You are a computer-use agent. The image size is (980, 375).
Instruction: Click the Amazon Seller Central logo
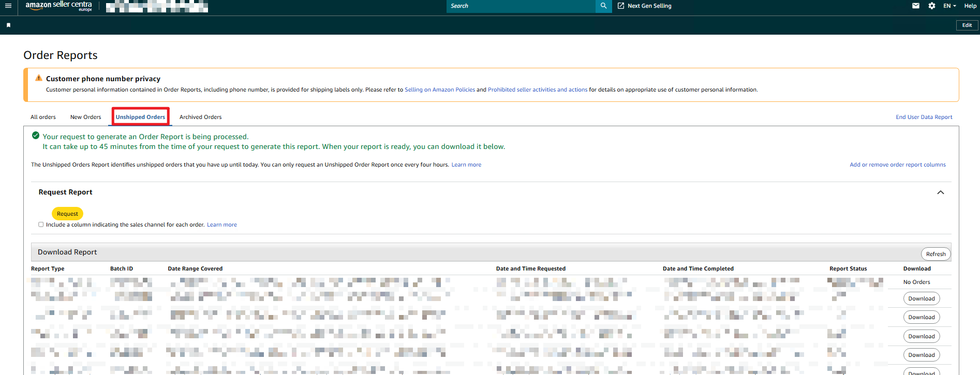(58, 6)
